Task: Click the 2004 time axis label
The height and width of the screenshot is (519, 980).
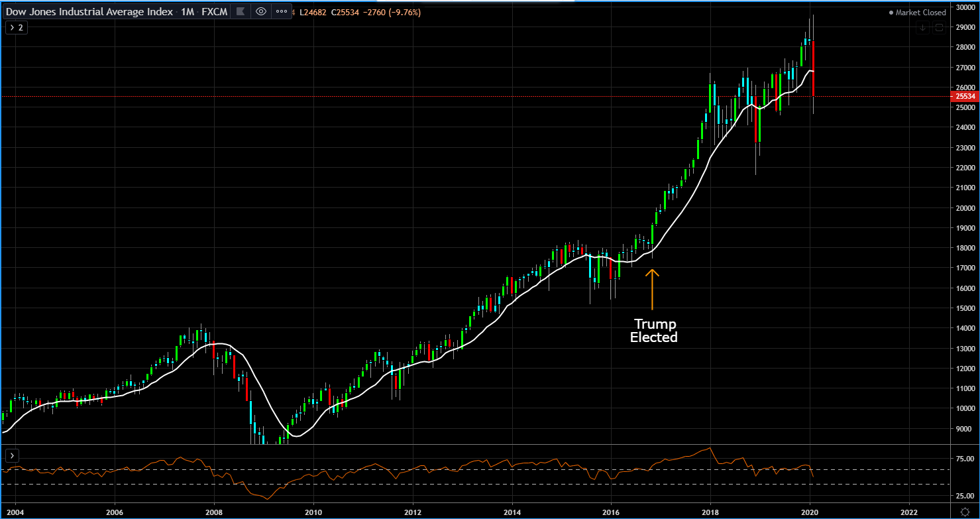Action: click(x=16, y=512)
